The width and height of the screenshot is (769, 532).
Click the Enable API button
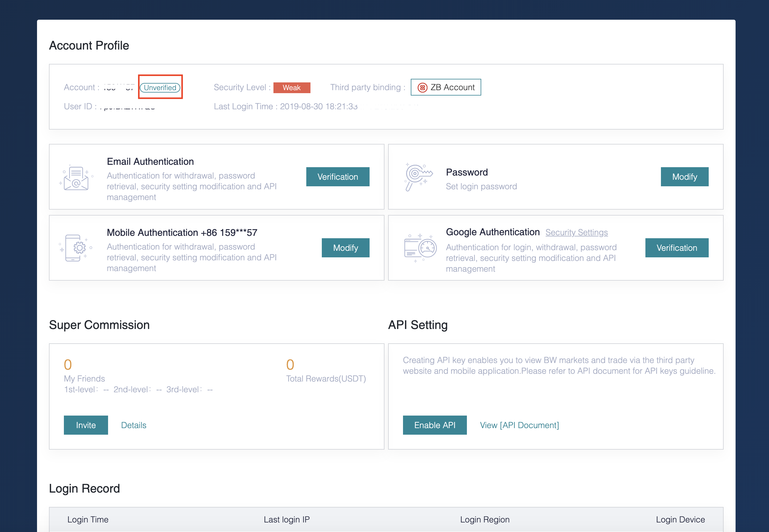pyautogui.click(x=434, y=425)
